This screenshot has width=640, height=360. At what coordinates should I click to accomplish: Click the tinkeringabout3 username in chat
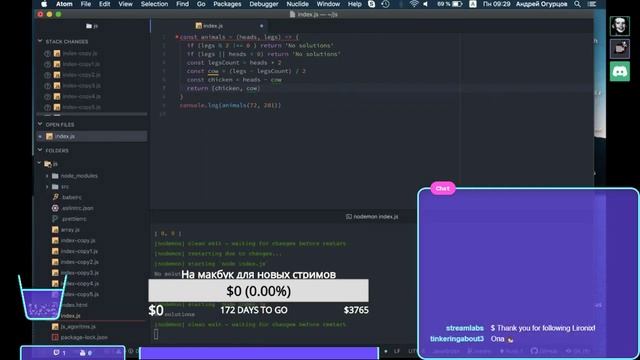coord(457,339)
